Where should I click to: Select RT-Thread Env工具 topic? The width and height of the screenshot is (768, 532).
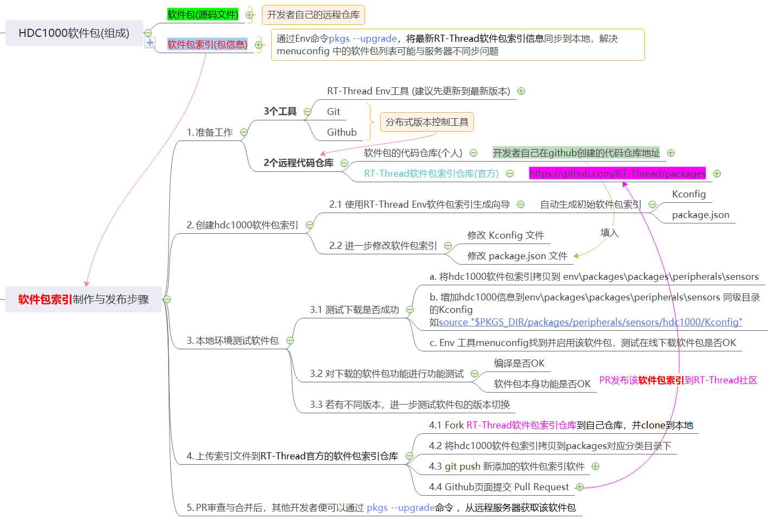pos(419,91)
